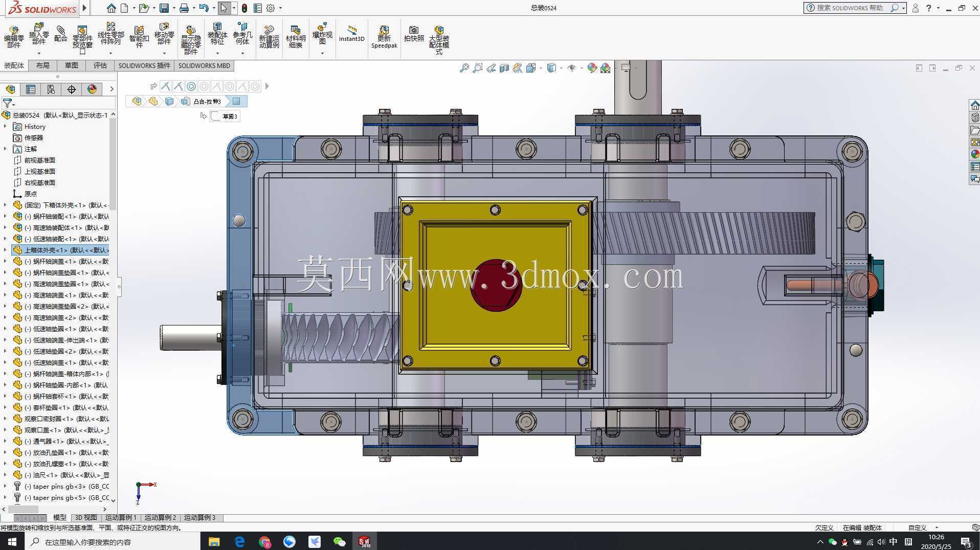Click Show Hidden Components (显示隐藏的零部件)
The image size is (980, 550).
pyautogui.click(x=191, y=40)
